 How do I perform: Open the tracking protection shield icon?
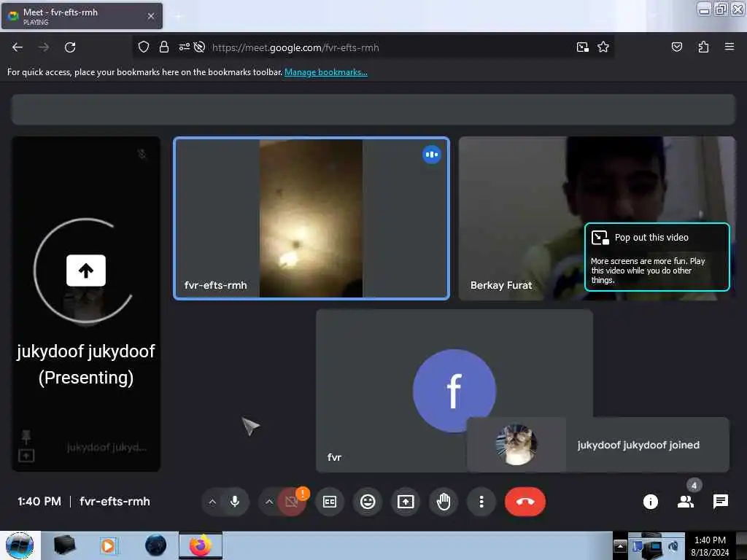tap(144, 47)
